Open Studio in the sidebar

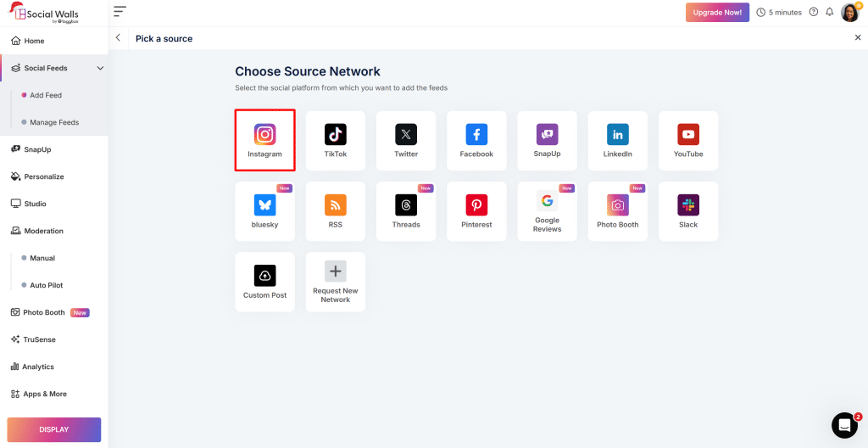pos(54,204)
